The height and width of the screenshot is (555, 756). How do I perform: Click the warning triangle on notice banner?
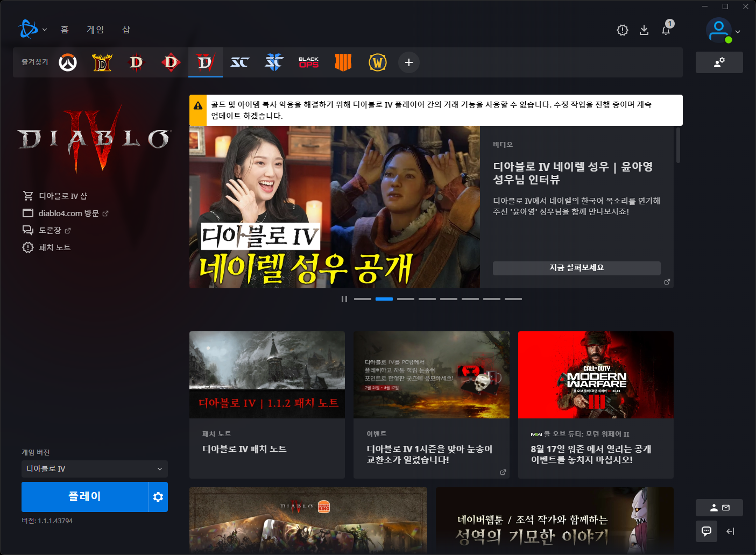click(x=198, y=106)
